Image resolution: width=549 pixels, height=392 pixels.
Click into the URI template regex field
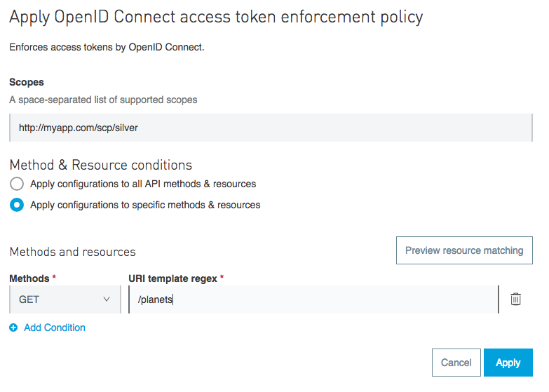(x=316, y=299)
